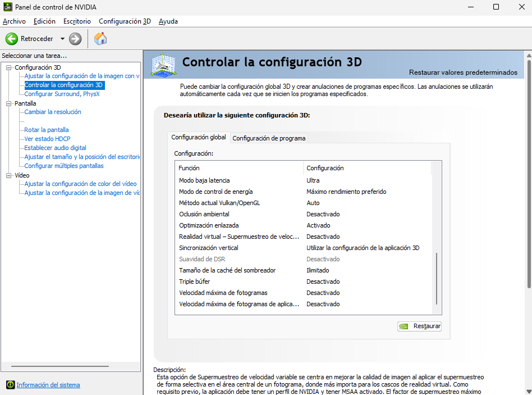The height and width of the screenshot is (395, 532).
Task: Select the Triple búfer row
Action: click(304, 282)
